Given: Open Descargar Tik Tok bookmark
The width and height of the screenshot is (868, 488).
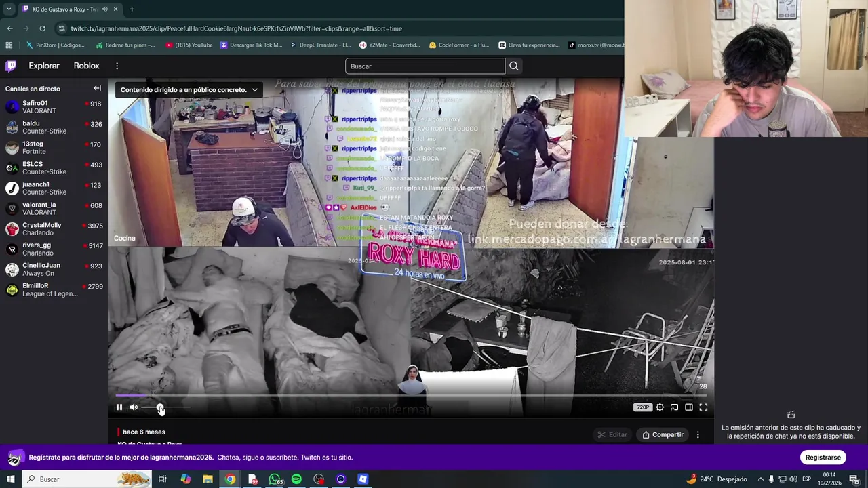Looking at the screenshot, I should (x=252, y=45).
